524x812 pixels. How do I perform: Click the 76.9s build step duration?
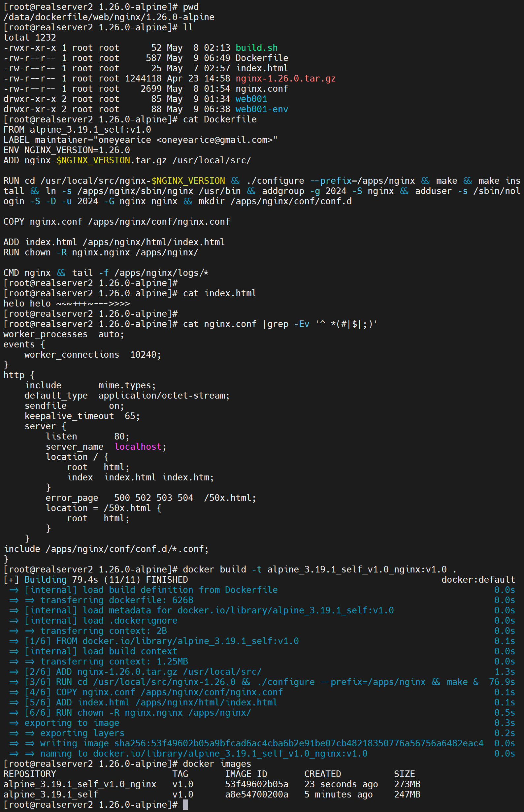(502, 682)
